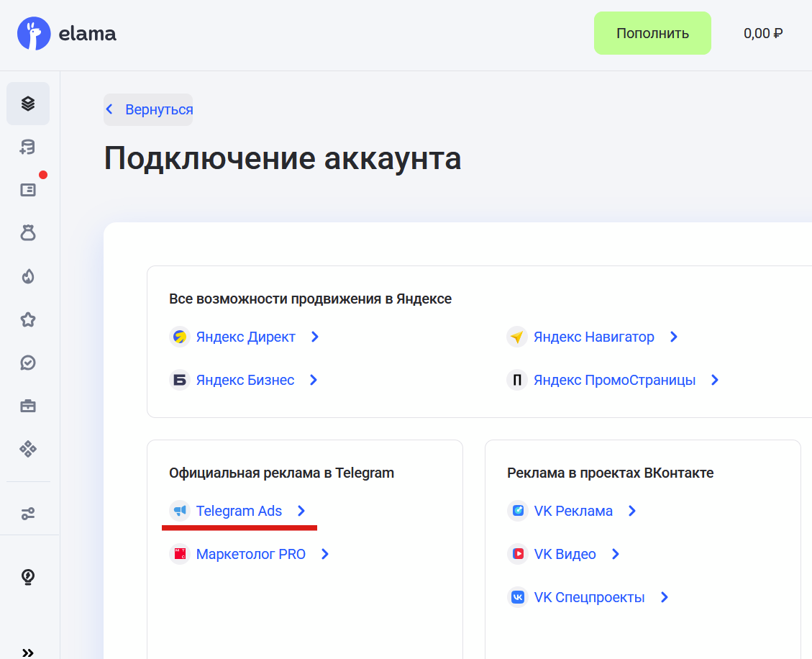This screenshot has width=812, height=659.
Task: Click chevron after Яндекс ПромоСтраницы
Action: click(715, 380)
